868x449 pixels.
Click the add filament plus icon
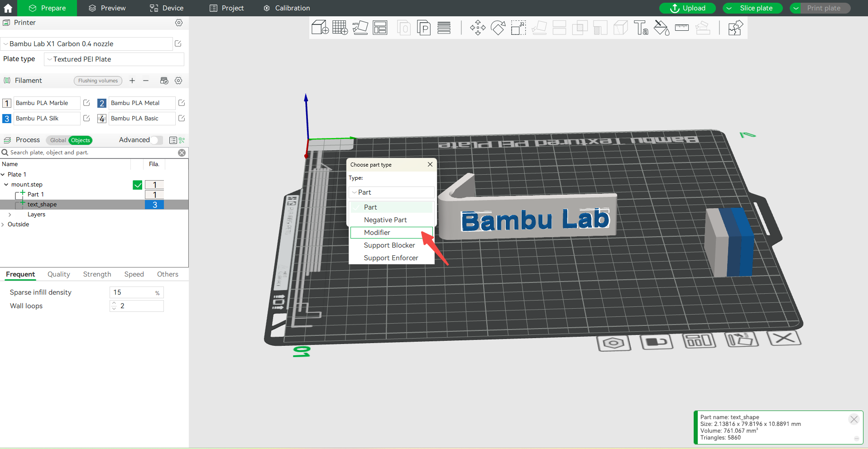click(132, 81)
